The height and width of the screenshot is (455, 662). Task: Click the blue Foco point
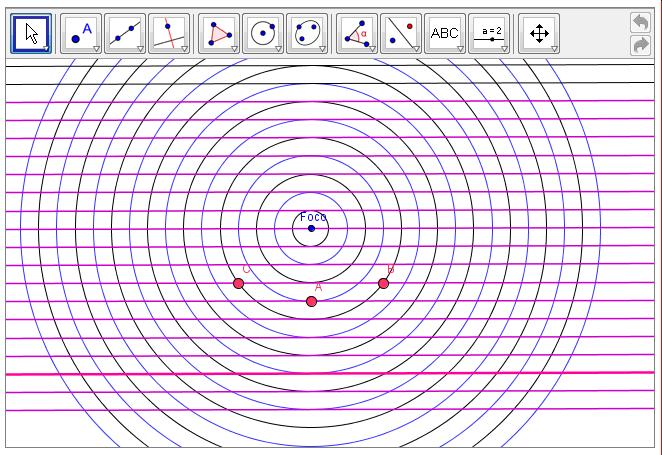(x=311, y=228)
